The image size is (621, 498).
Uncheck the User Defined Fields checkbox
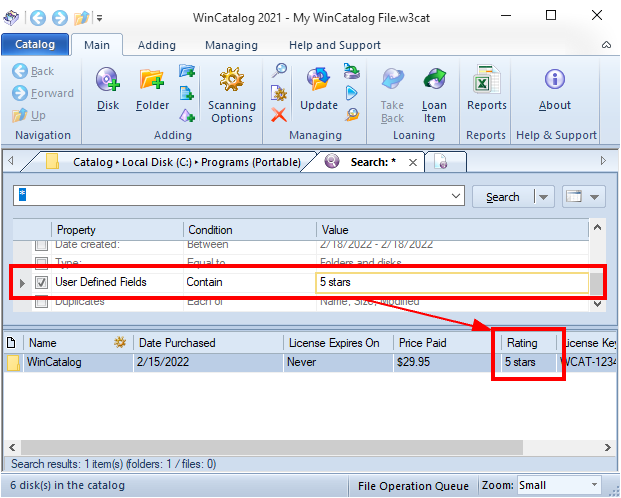tap(41, 283)
